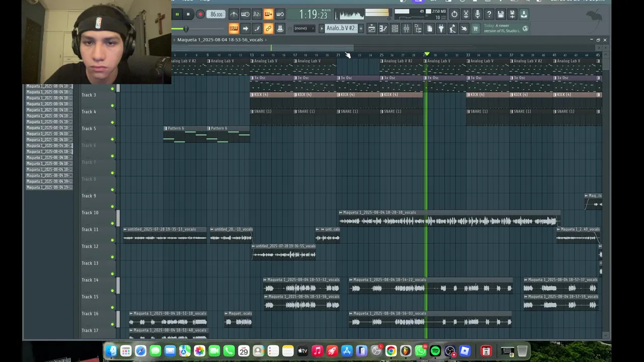Toggle wait for input before recording
644x362 pixels.
pos(246,14)
